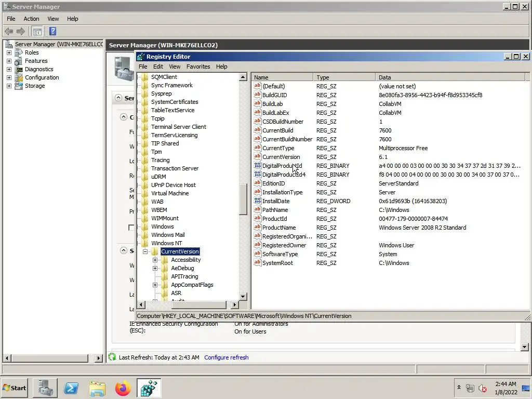Expand the Diagnostics tree node

pyautogui.click(x=9, y=69)
